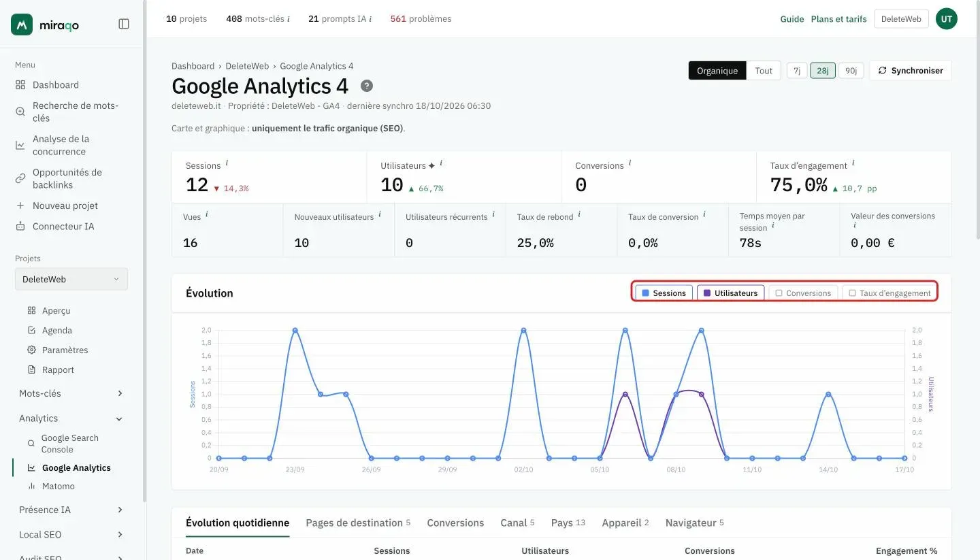This screenshot has height=560, width=980.
Task: Toggle the Utilisateurs series in the chart
Action: 731,293
